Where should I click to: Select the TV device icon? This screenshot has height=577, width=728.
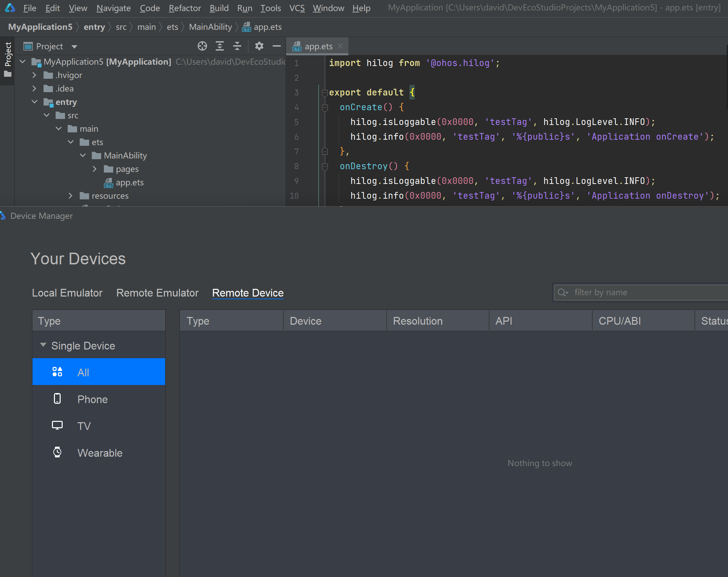(57, 426)
